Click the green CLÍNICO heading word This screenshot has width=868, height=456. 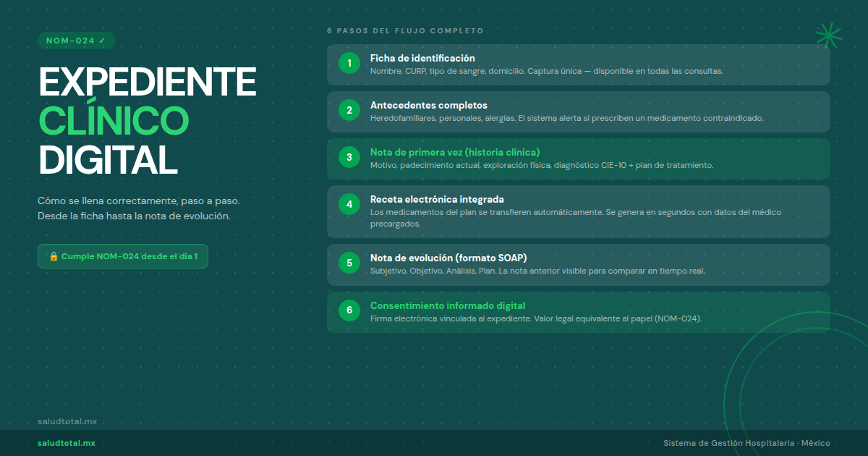coord(114,120)
